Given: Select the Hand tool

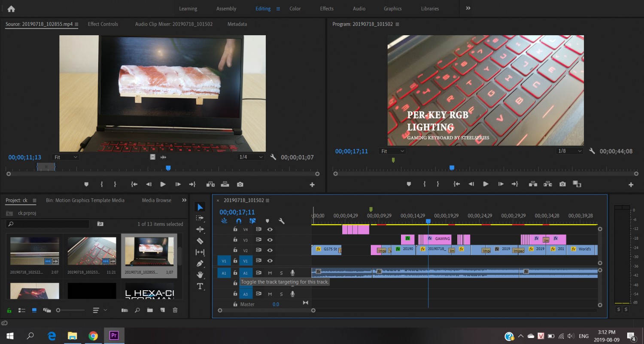Looking at the screenshot, I should pyautogui.click(x=200, y=275).
